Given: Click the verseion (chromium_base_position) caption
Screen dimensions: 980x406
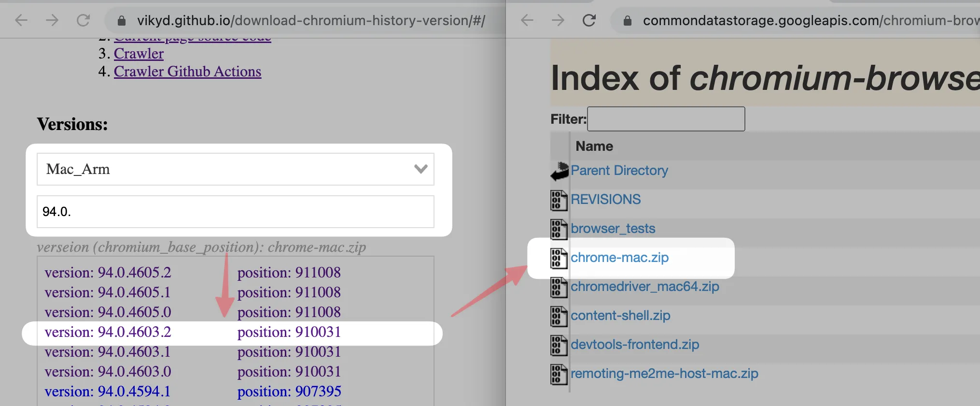Looking at the screenshot, I should coord(201,247).
